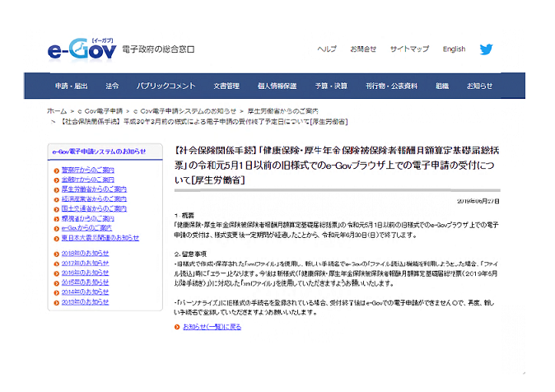The width and height of the screenshot is (555, 392).
Task: Click the ヘルプ link in header
Action: [327, 49]
